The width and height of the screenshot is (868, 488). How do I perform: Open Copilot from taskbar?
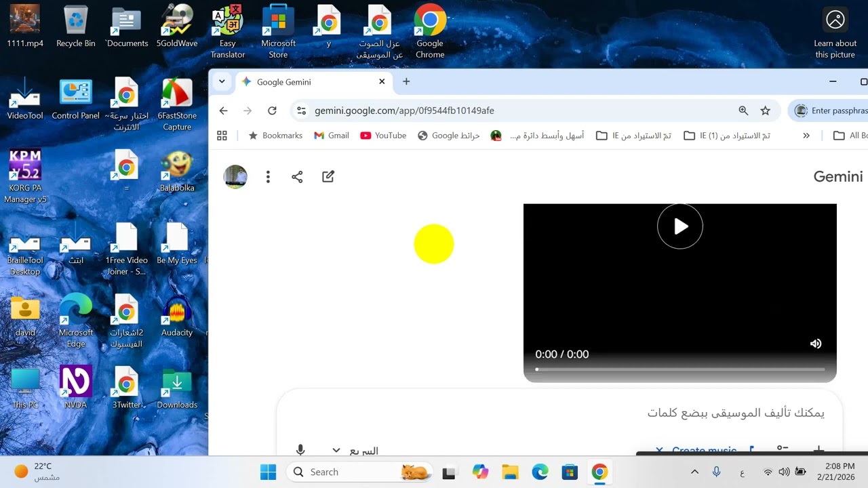pyautogui.click(x=480, y=472)
